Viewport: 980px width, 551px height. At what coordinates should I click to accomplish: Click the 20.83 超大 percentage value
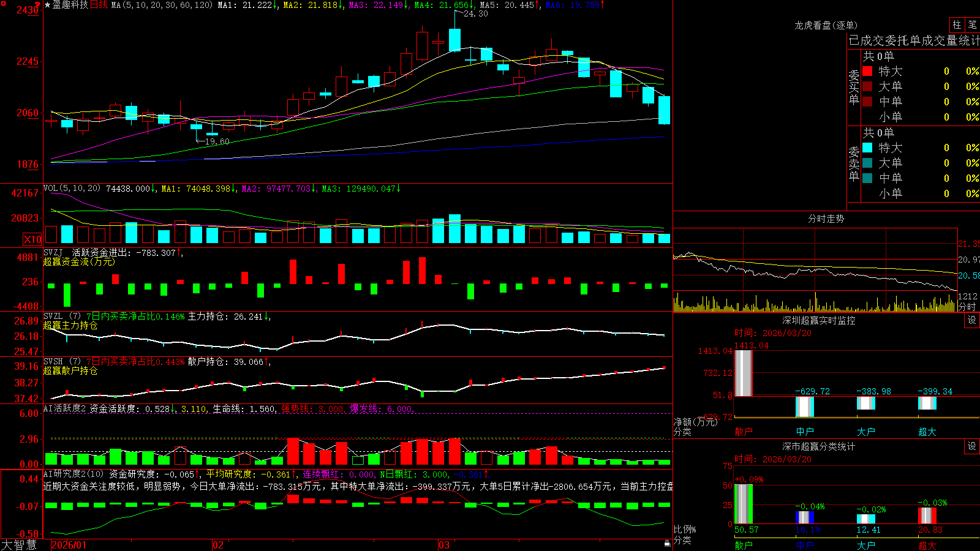coord(930,530)
